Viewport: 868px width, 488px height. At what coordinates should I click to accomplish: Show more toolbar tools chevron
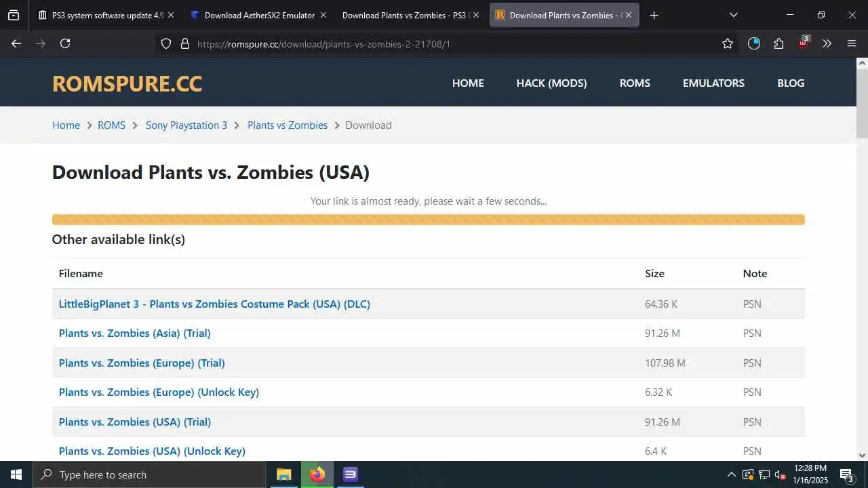click(827, 43)
